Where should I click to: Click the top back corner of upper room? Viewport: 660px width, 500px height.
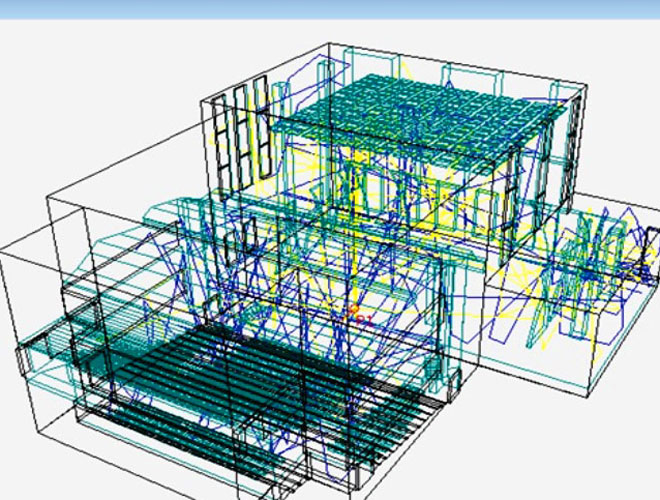[330, 42]
